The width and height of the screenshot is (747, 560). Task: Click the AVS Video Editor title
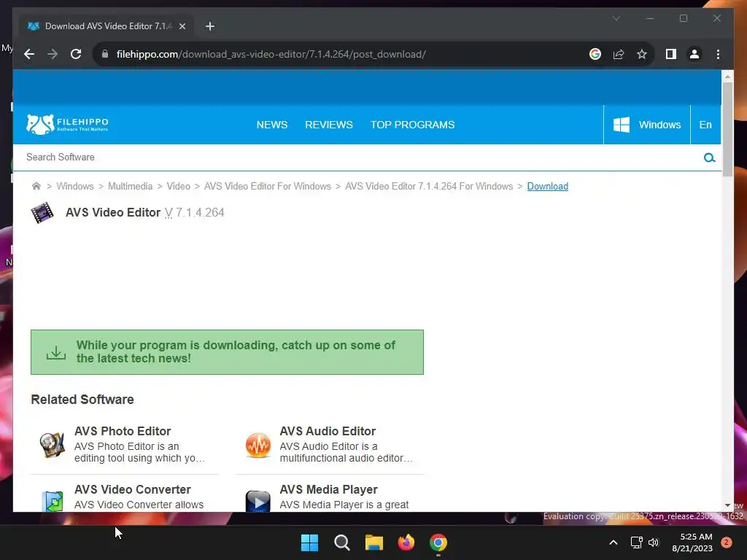113,212
